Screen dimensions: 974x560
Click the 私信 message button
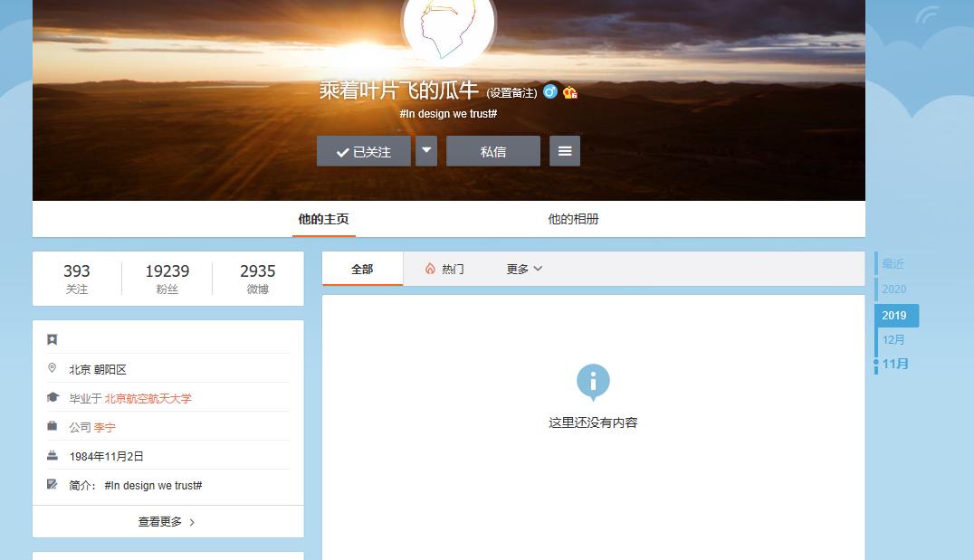(x=492, y=151)
